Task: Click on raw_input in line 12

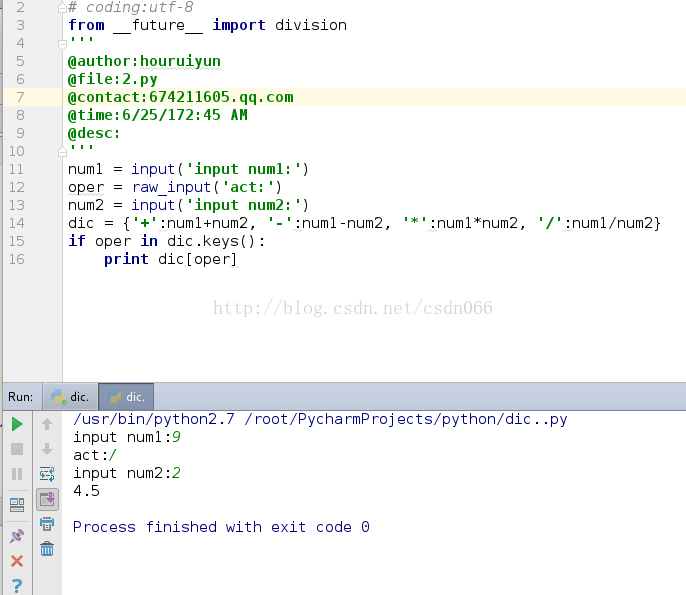Action: pos(172,187)
